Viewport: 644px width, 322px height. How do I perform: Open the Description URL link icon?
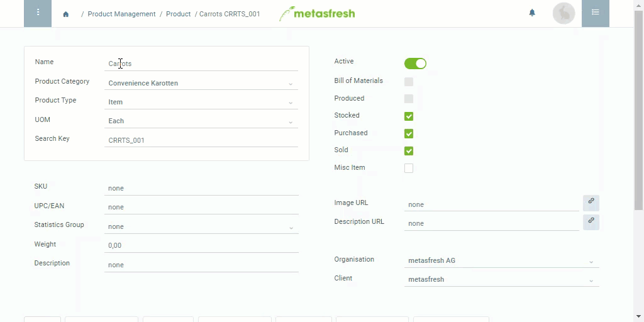point(591,222)
